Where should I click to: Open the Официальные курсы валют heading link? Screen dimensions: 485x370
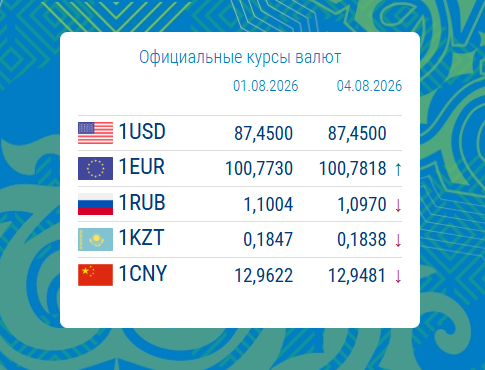pyautogui.click(x=240, y=57)
